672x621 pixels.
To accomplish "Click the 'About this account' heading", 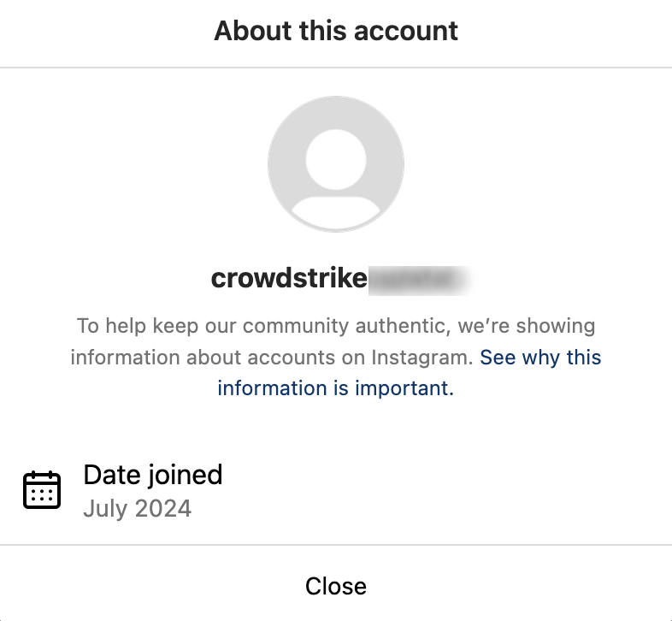I will 336,31.
